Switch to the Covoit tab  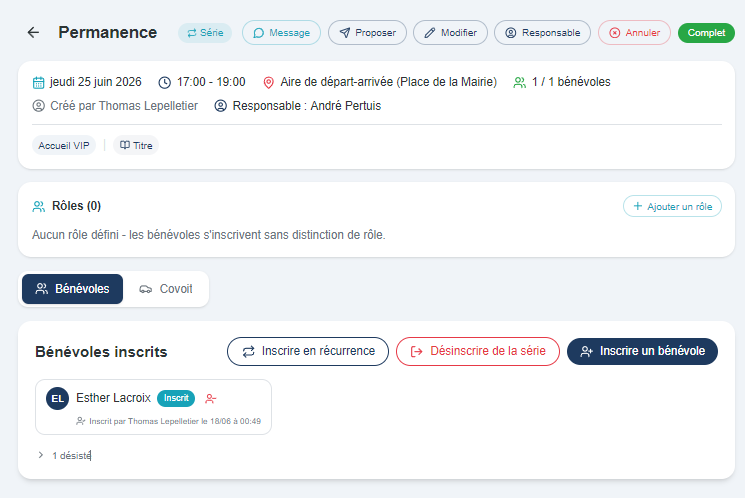pos(166,289)
